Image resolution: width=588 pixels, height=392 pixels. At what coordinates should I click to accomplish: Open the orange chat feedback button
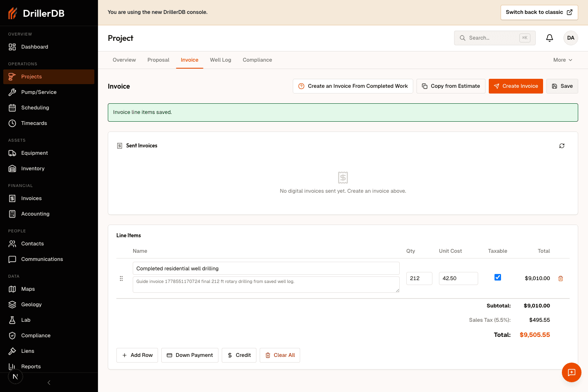[x=572, y=372]
